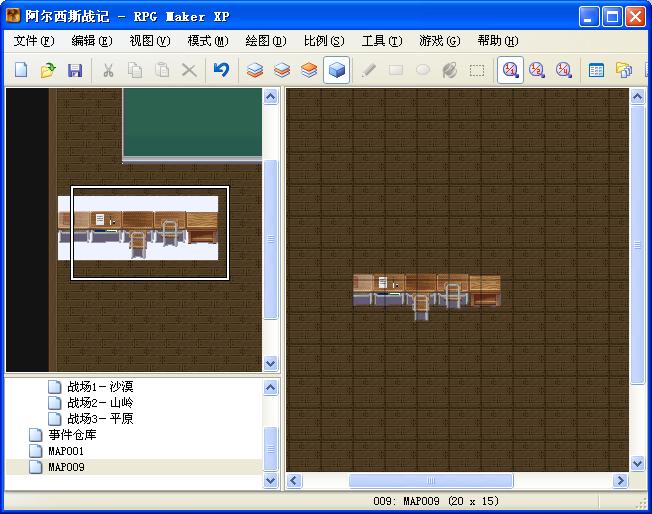The width and height of the screenshot is (652, 514).
Task: Select the Flood Fill tool
Action: coord(450,70)
